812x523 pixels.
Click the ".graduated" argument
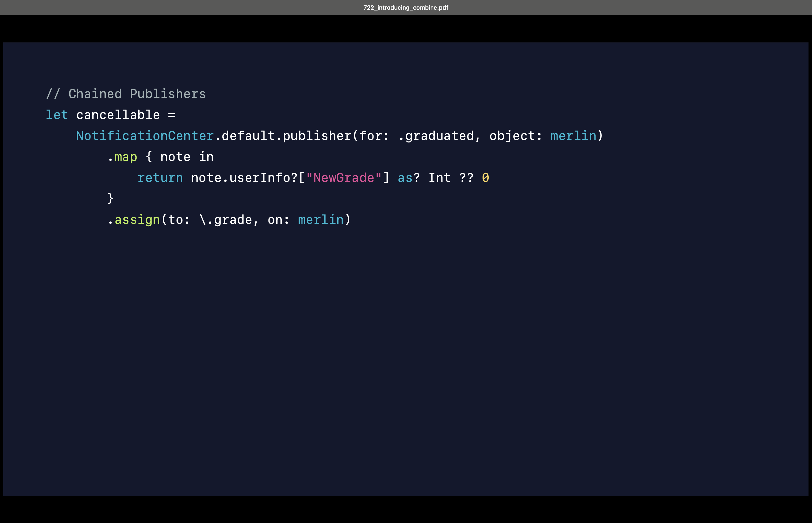tap(436, 136)
